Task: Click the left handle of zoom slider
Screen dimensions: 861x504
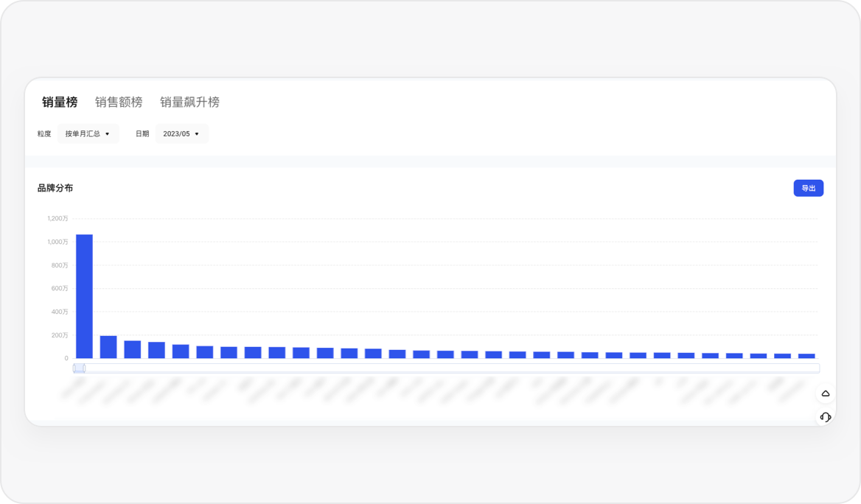Action: [x=74, y=368]
